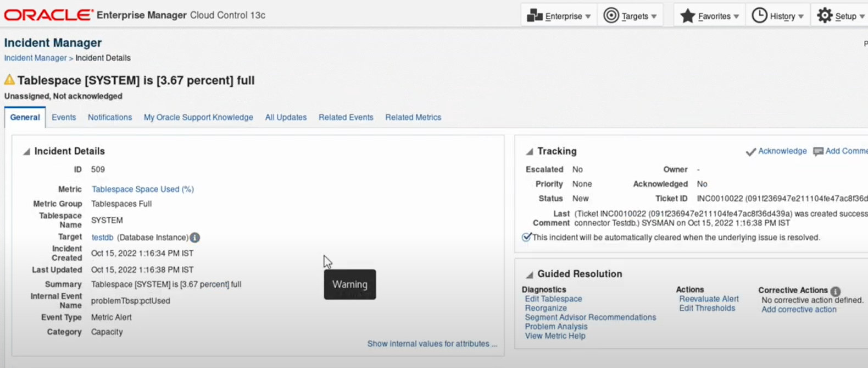The width and height of the screenshot is (868, 368).
Task: Click the History clock icon
Action: [759, 15]
